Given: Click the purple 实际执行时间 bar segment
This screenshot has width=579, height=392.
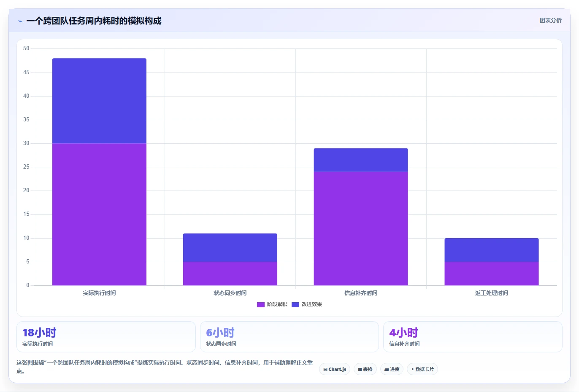Looking at the screenshot, I should pos(99,214).
